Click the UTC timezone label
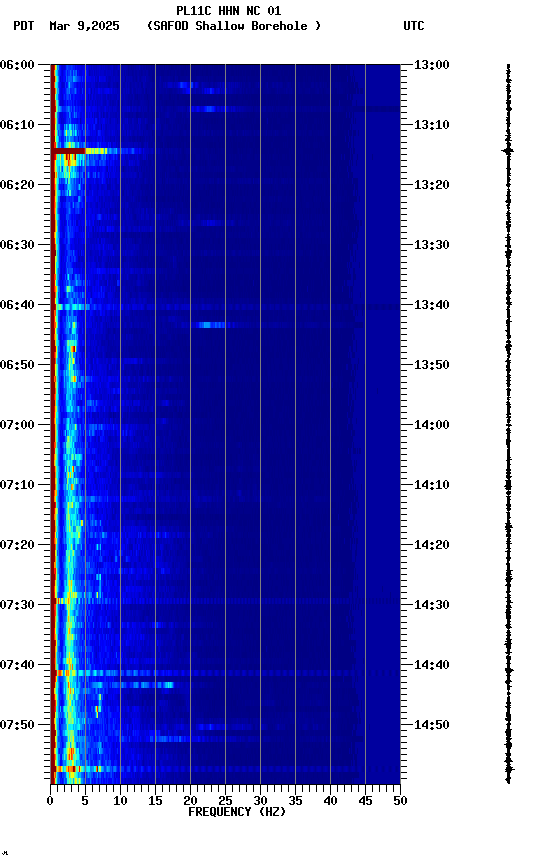This screenshot has height=864, width=552. click(414, 26)
